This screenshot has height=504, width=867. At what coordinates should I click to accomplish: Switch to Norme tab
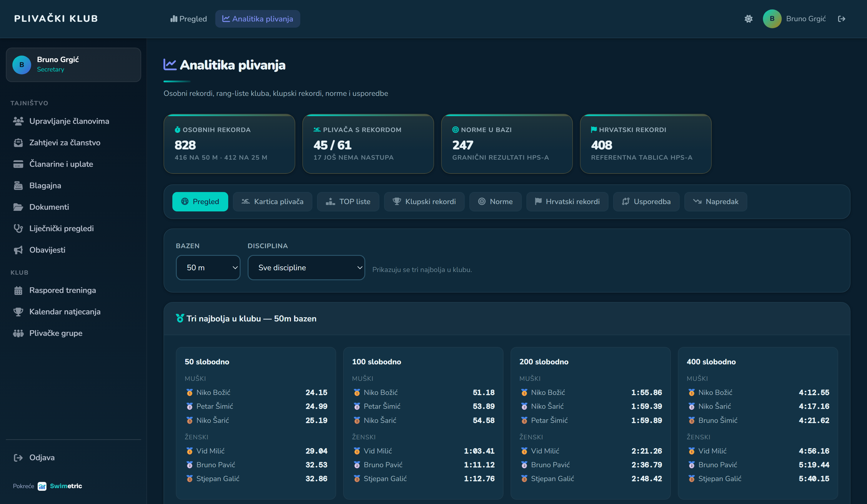pos(496,202)
